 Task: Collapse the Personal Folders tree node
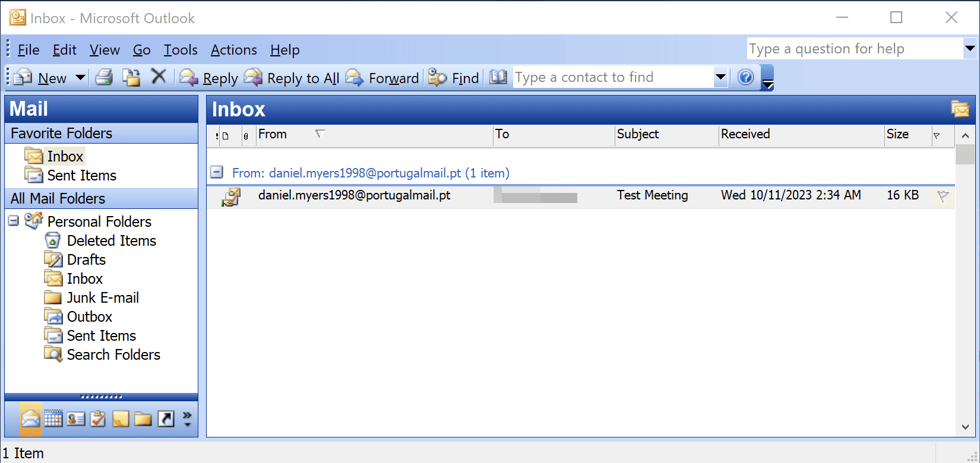[14, 221]
